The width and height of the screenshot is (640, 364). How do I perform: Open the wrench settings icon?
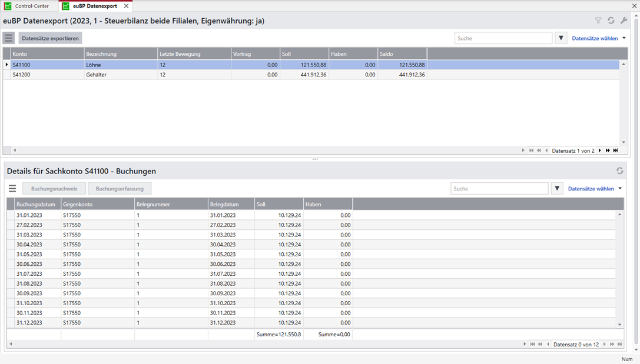click(x=624, y=21)
